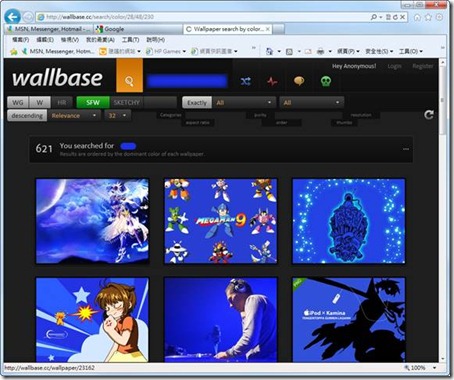Open favorites star icon at top right
Image resolution: width=454 pixels, height=380 pixels.
pos(428,17)
